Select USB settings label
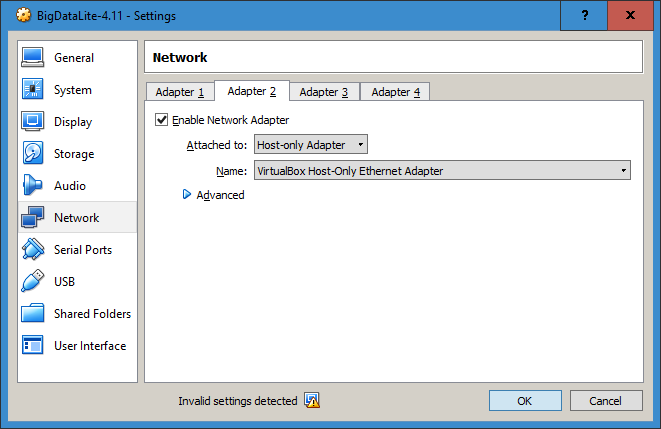Image resolution: width=661 pixels, height=429 pixels. pyautogui.click(x=64, y=282)
